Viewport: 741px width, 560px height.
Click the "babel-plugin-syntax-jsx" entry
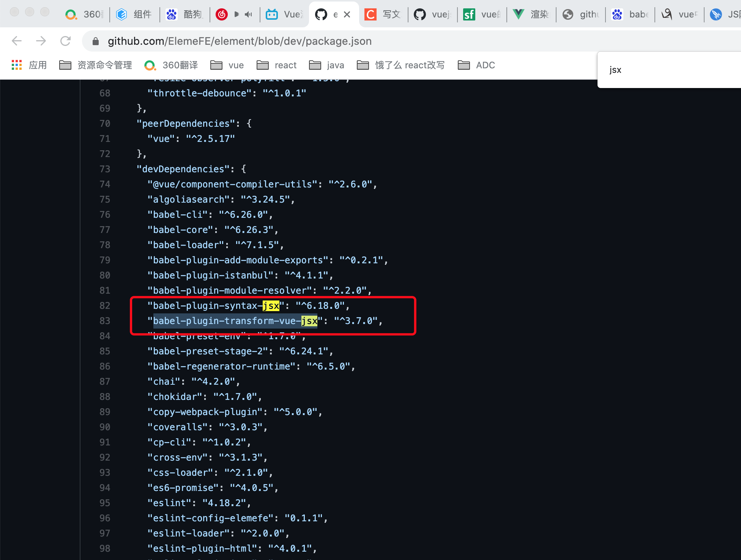tap(249, 306)
